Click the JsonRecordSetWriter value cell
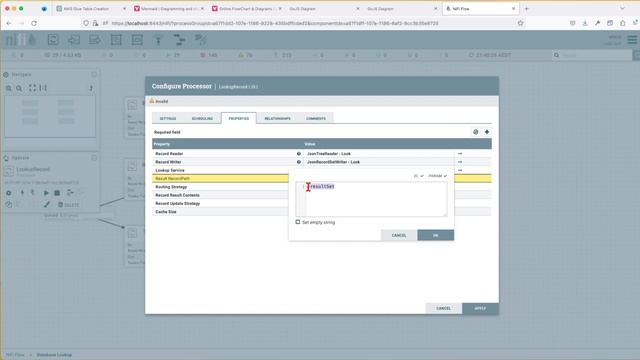Screen dimensions: 640x360 tap(379, 162)
